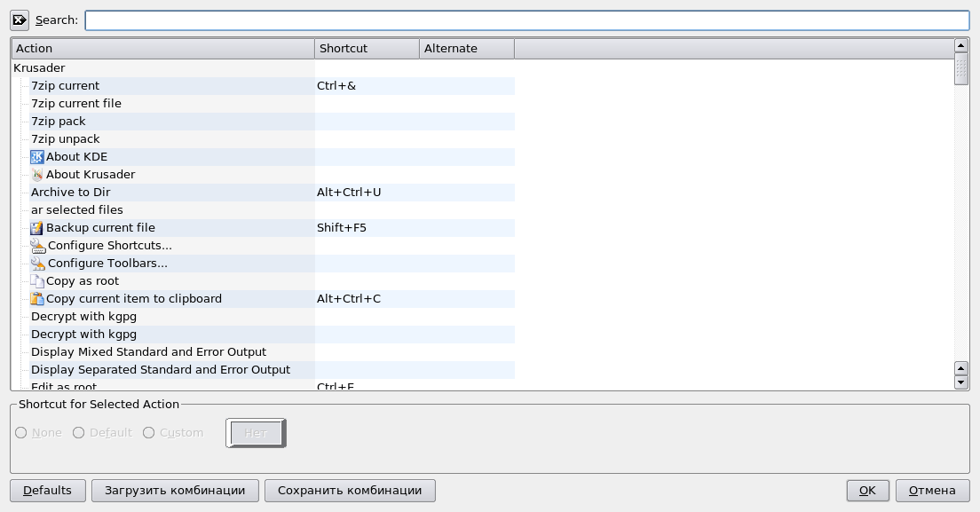The image size is (980, 512).
Task: Click the scrollbar up arrow at top
Action: (961, 45)
